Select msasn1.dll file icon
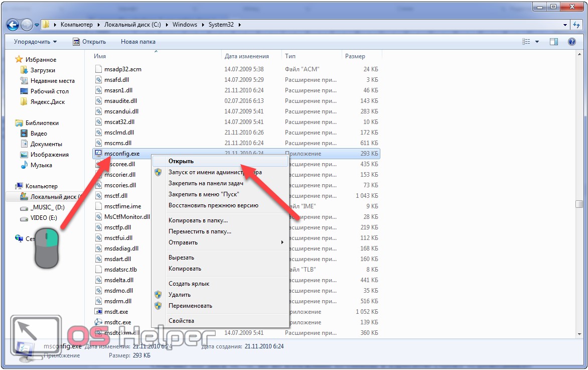Image resolution: width=588 pixels, height=370 pixels. point(98,90)
